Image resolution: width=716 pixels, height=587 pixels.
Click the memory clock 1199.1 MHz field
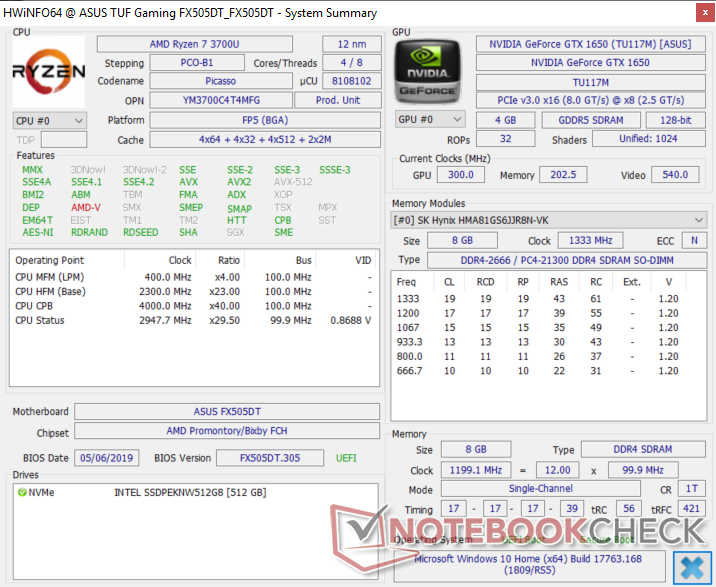pyautogui.click(x=476, y=470)
